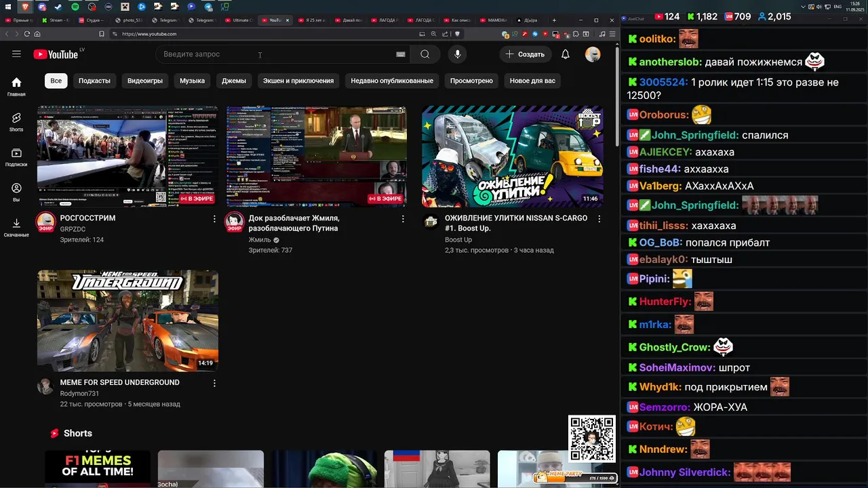Image resolution: width=868 pixels, height=488 pixels.
Task: Open the Rodymon731 channel name link
Action: [79, 394]
